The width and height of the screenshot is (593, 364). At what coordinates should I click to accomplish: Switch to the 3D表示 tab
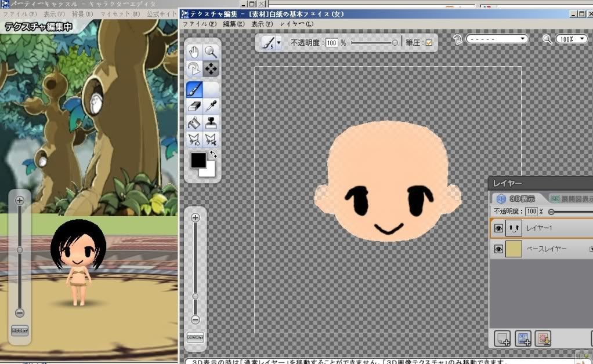click(516, 199)
